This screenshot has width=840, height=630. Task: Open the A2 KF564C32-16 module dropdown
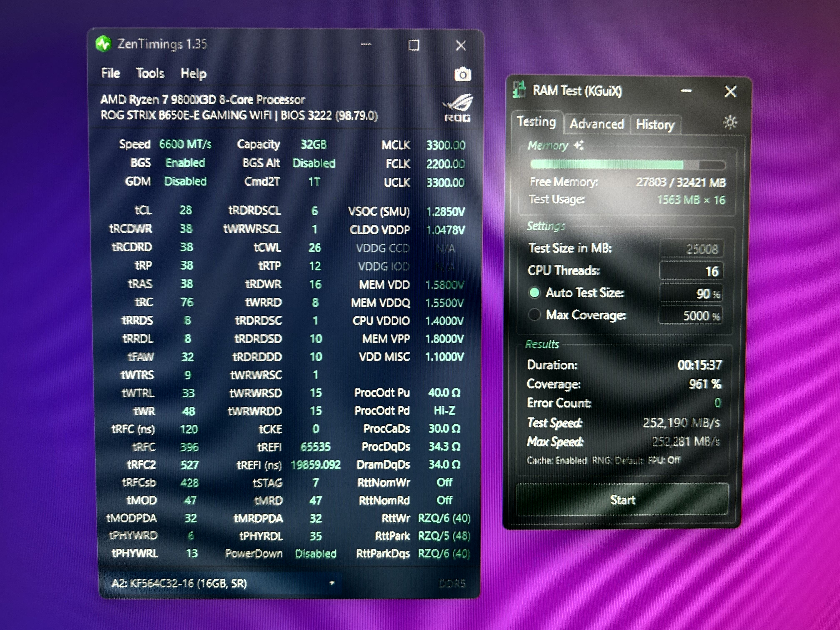[x=222, y=583]
